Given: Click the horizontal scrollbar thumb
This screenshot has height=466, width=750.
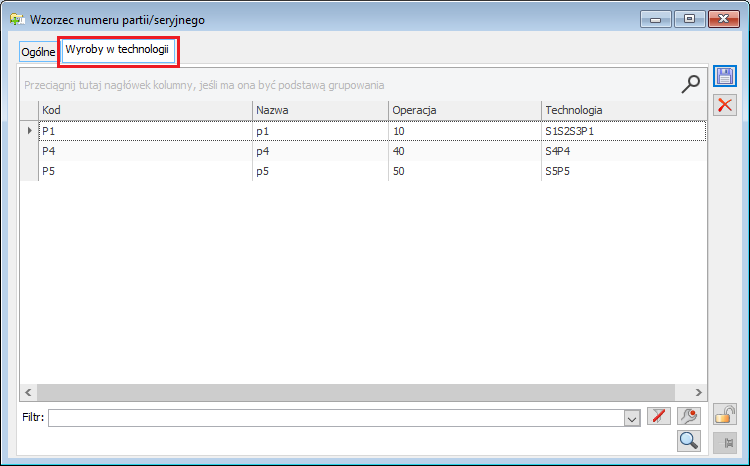Looking at the screenshot, I should (x=356, y=392).
